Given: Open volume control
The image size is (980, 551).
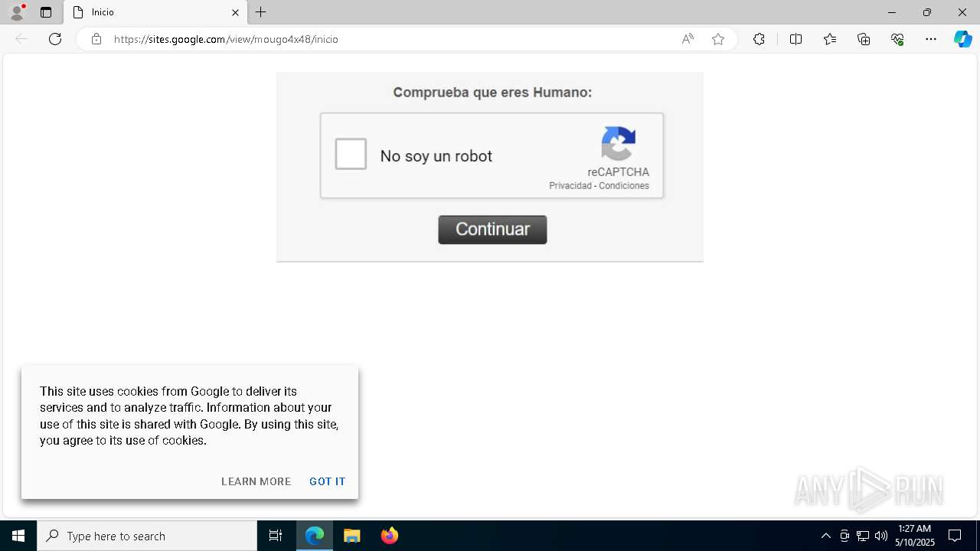Looking at the screenshot, I should point(881,536).
